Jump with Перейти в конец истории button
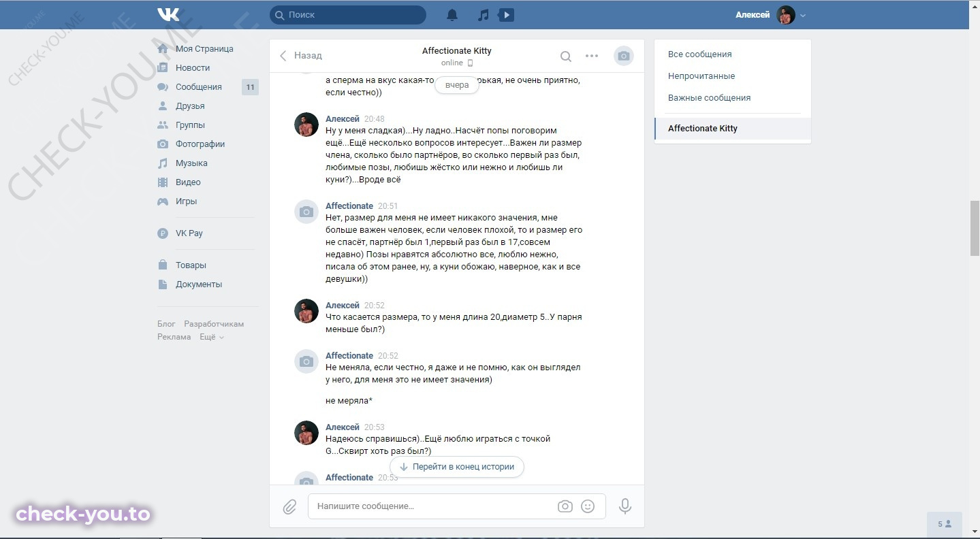This screenshot has height=539, width=980. pos(457,467)
